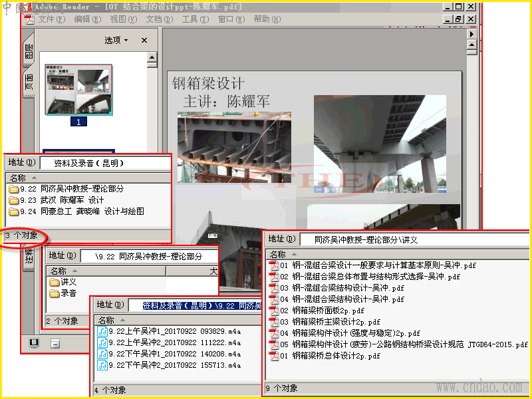Click address field \9.22 同济吴冲教授-理论部分
The image size is (532, 399).
pyautogui.click(x=149, y=256)
